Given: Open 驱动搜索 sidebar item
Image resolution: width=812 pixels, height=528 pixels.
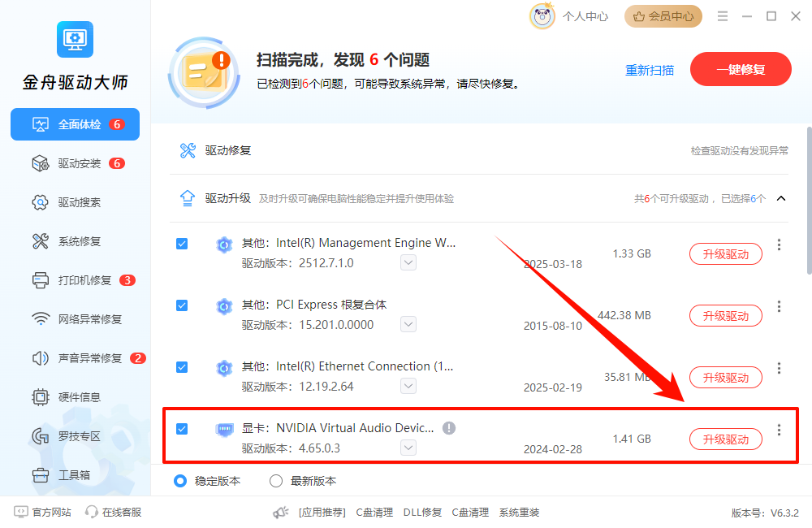Looking at the screenshot, I should click(x=75, y=202).
